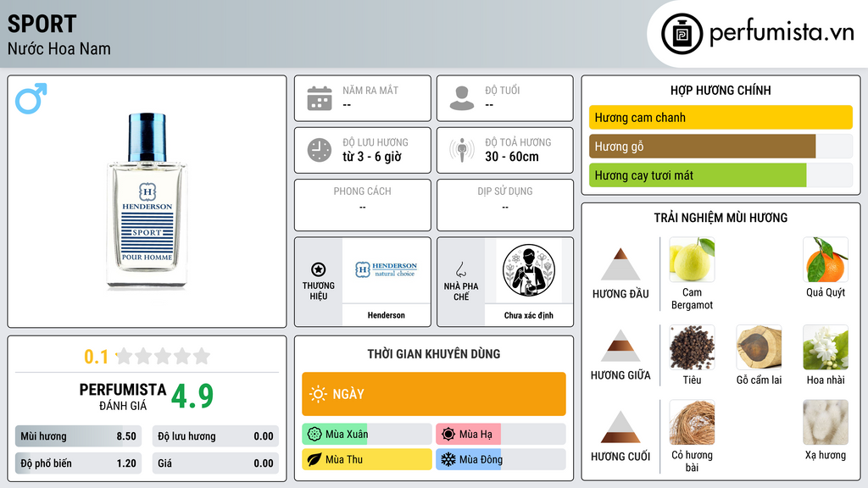Click the star badge icon above Thương hiệu
868x488 pixels.
(319, 269)
